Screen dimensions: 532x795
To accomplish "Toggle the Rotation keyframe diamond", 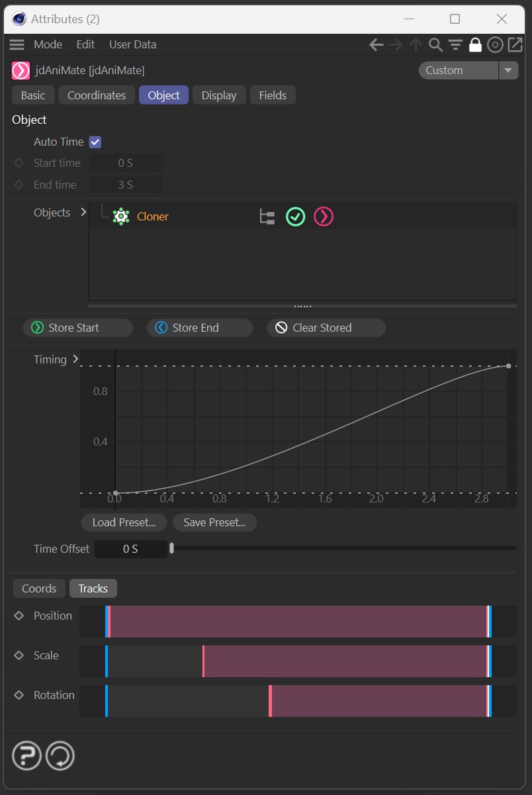I will [19, 695].
